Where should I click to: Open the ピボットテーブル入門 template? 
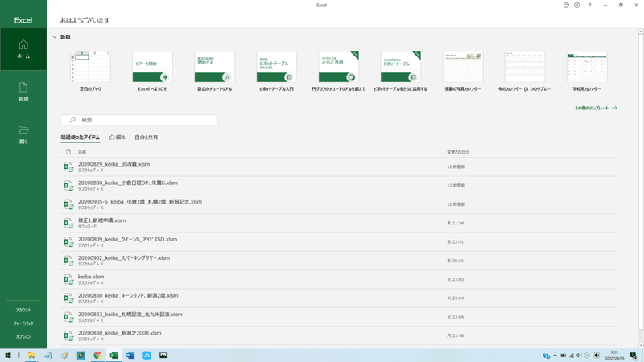pyautogui.click(x=276, y=71)
